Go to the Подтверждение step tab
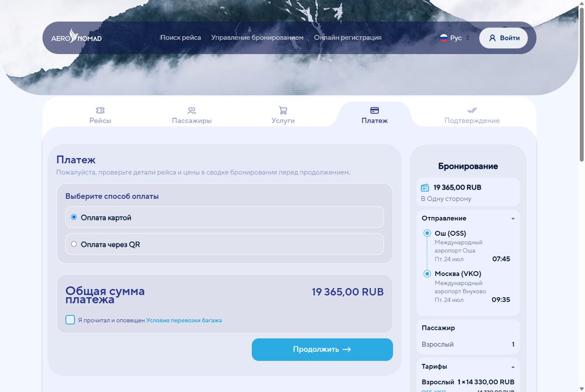This screenshot has width=585, height=392. 472,115
